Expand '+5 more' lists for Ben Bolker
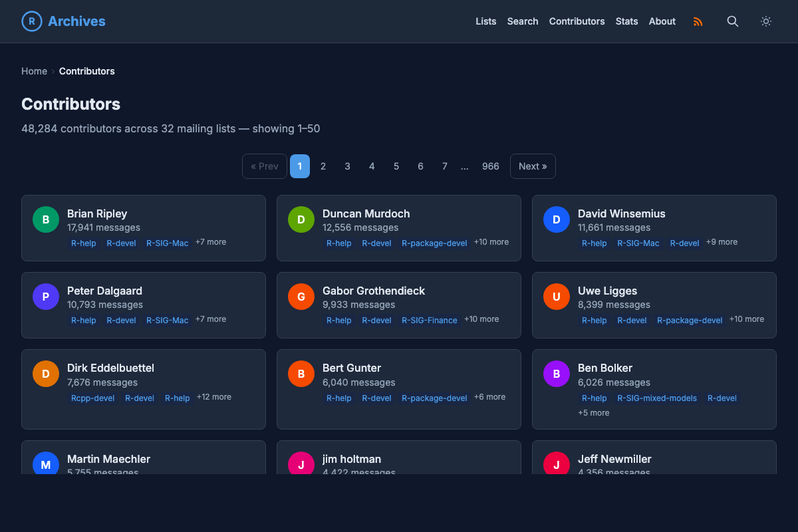The width and height of the screenshot is (798, 532). point(593,413)
